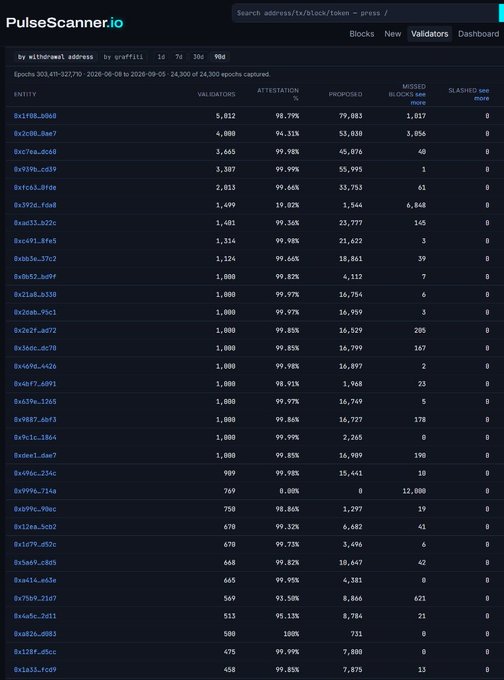Viewport: 504px width, 680px height.
Task: Click the 93.50% attestation value
Action: (287, 598)
